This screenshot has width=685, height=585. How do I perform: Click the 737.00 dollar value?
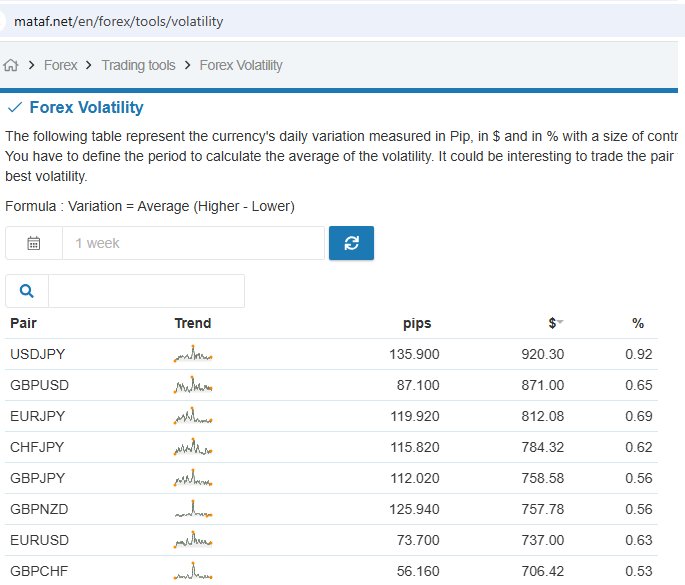[x=543, y=540]
